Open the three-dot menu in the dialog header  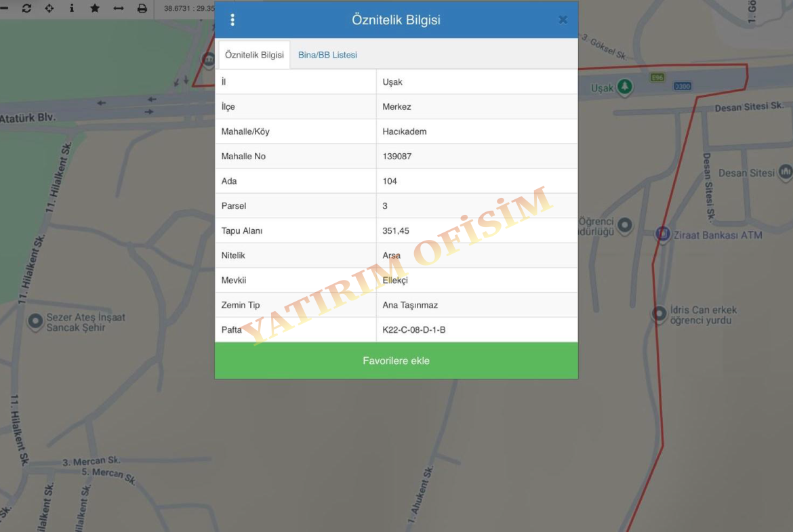tap(232, 20)
